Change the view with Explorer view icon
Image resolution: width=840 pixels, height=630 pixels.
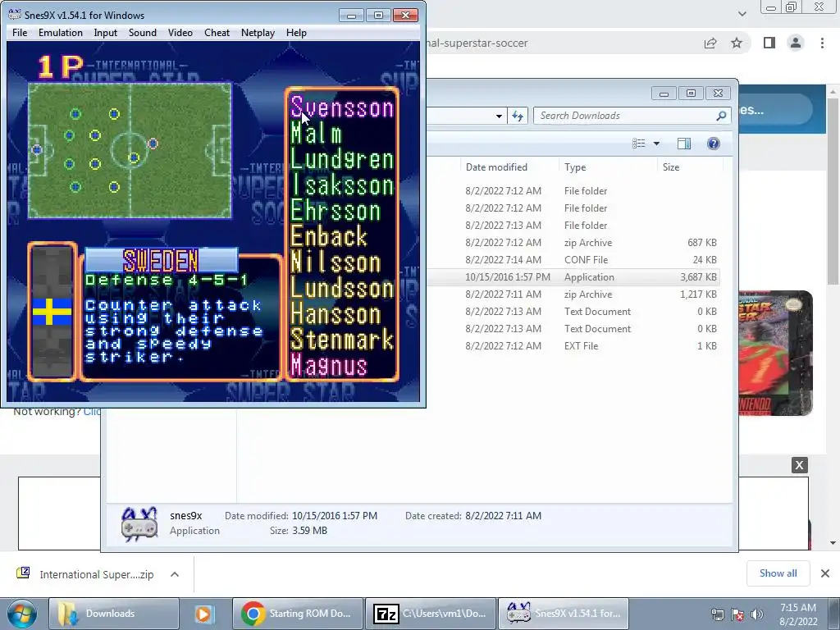(x=638, y=144)
